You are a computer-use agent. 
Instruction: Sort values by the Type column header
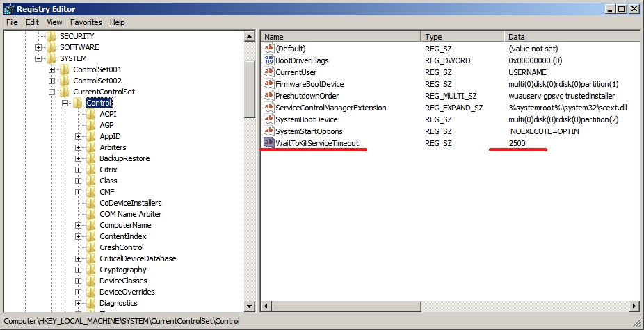pyautogui.click(x=463, y=37)
